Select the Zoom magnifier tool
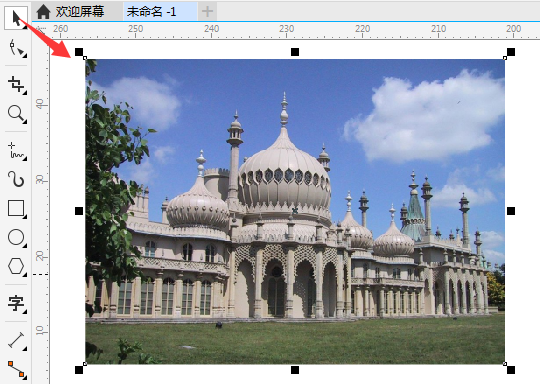This screenshot has width=540, height=384. click(x=16, y=114)
